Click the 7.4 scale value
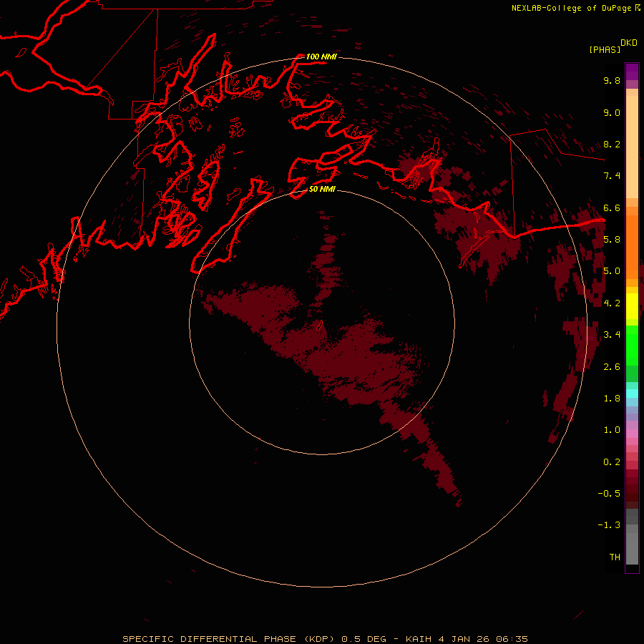 [612, 176]
